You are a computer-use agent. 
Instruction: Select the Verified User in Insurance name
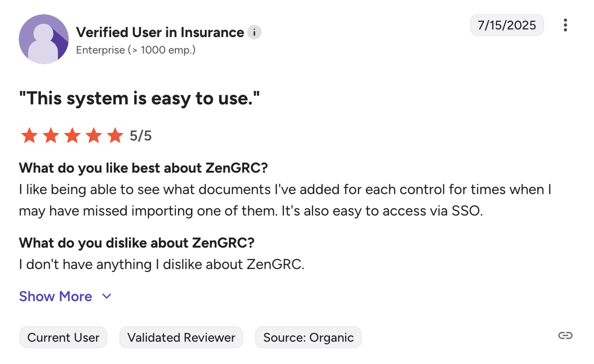click(160, 32)
